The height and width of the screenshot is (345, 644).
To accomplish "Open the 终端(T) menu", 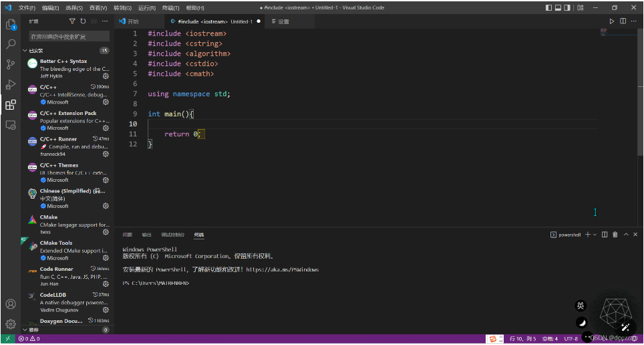I will (x=170, y=8).
